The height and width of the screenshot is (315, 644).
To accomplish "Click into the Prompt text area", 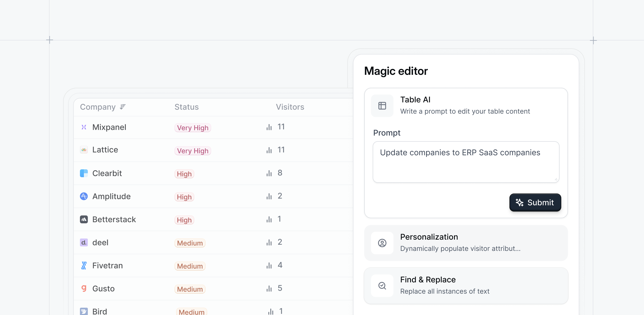I will 466,162.
